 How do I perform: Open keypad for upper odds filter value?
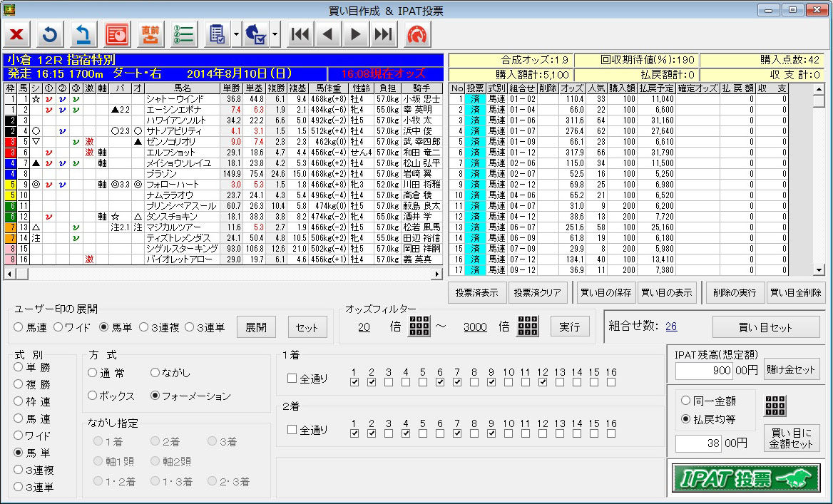(x=528, y=326)
